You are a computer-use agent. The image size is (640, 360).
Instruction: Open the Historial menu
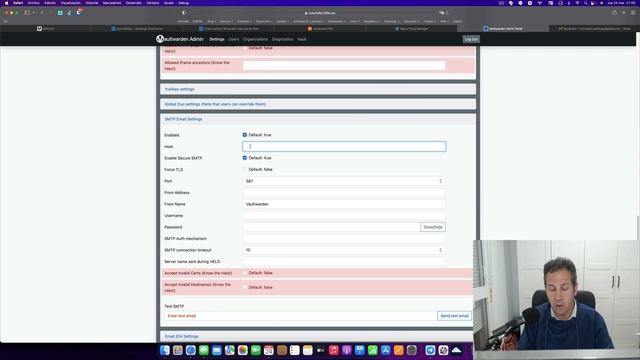pos(91,3)
